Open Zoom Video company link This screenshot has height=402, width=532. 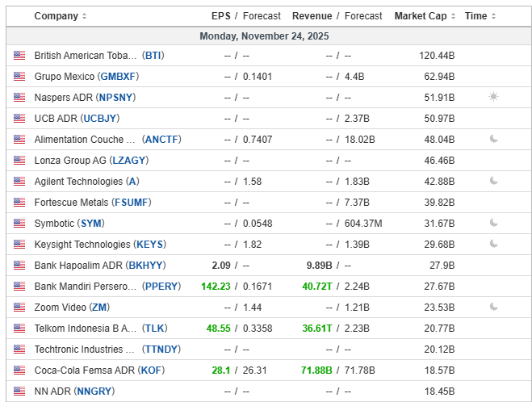coord(61,308)
